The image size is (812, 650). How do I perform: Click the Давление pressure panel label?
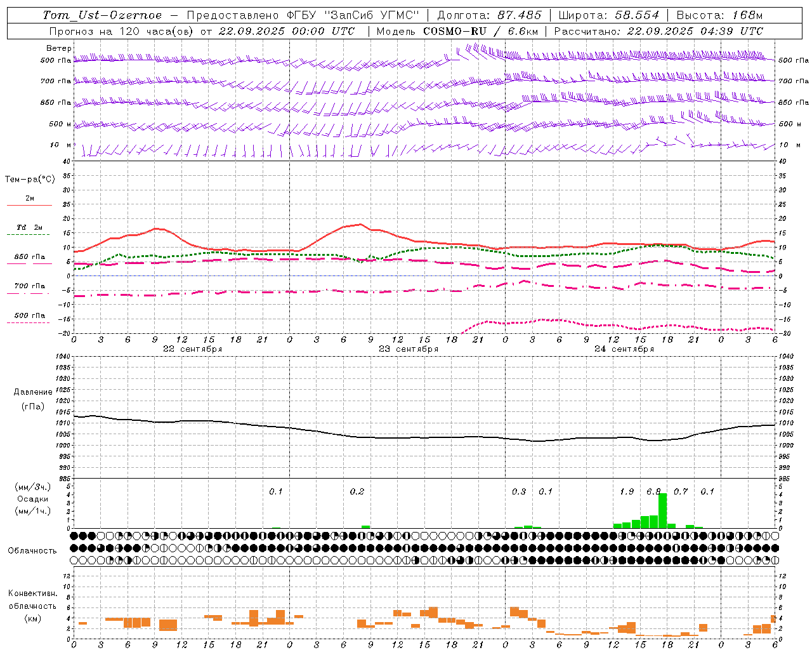coord(33,392)
